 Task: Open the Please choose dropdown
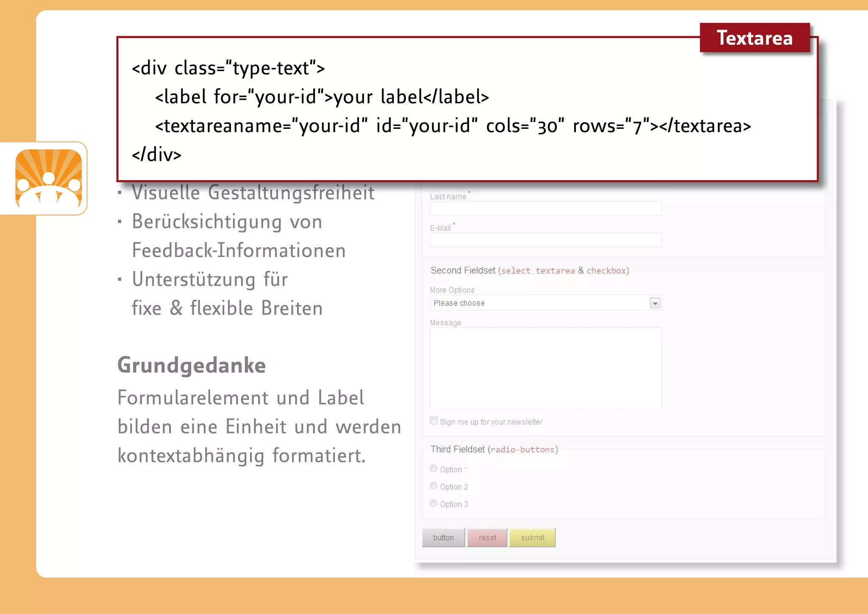pyautogui.click(x=545, y=303)
